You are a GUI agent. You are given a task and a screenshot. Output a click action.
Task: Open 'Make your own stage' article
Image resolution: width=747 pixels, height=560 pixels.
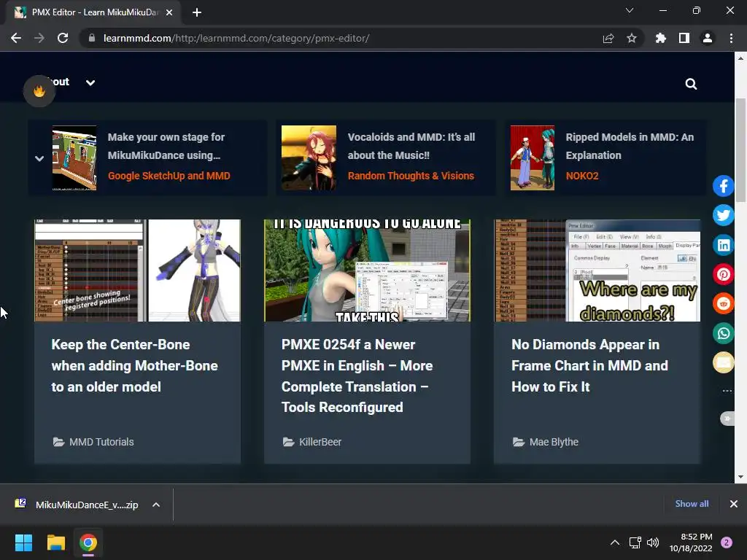point(166,146)
